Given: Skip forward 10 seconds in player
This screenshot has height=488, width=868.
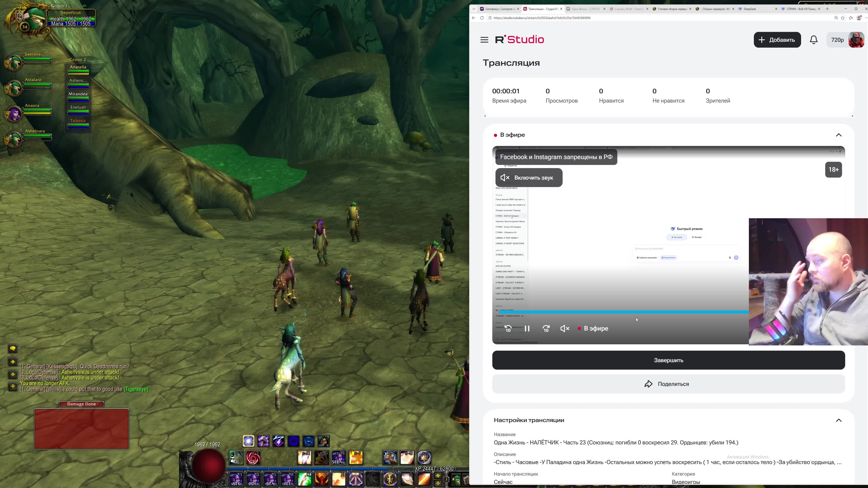Looking at the screenshot, I should (x=546, y=328).
